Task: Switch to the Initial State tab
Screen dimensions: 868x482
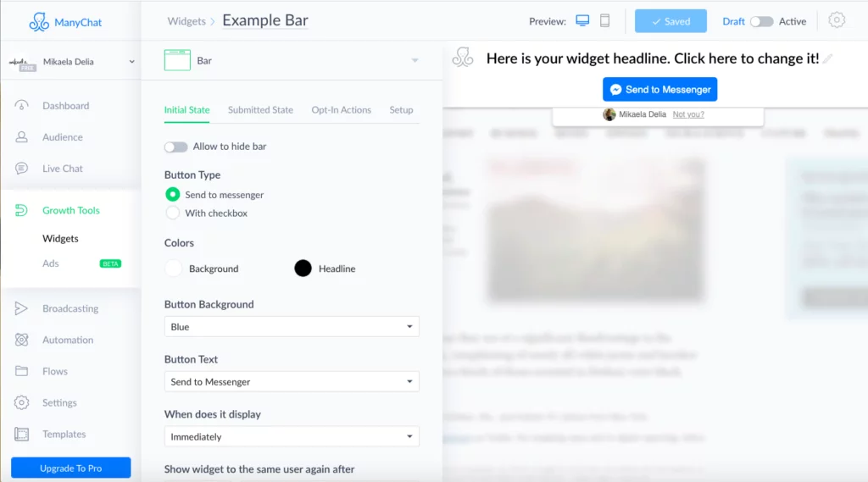Action: (x=187, y=109)
